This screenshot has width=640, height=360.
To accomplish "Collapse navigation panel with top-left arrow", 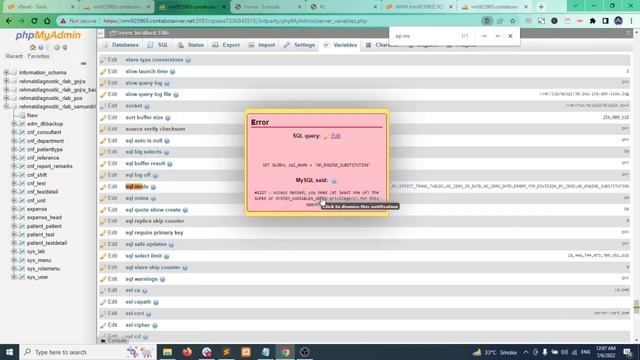I will click(x=100, y=33).
